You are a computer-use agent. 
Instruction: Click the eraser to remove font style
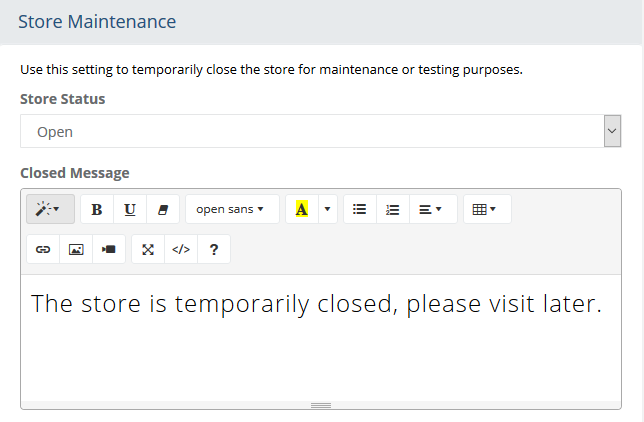[163, 209]
